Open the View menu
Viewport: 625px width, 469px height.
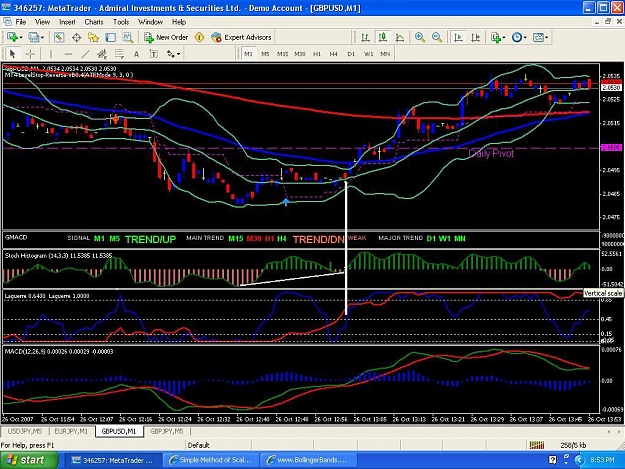coord(42,22)
